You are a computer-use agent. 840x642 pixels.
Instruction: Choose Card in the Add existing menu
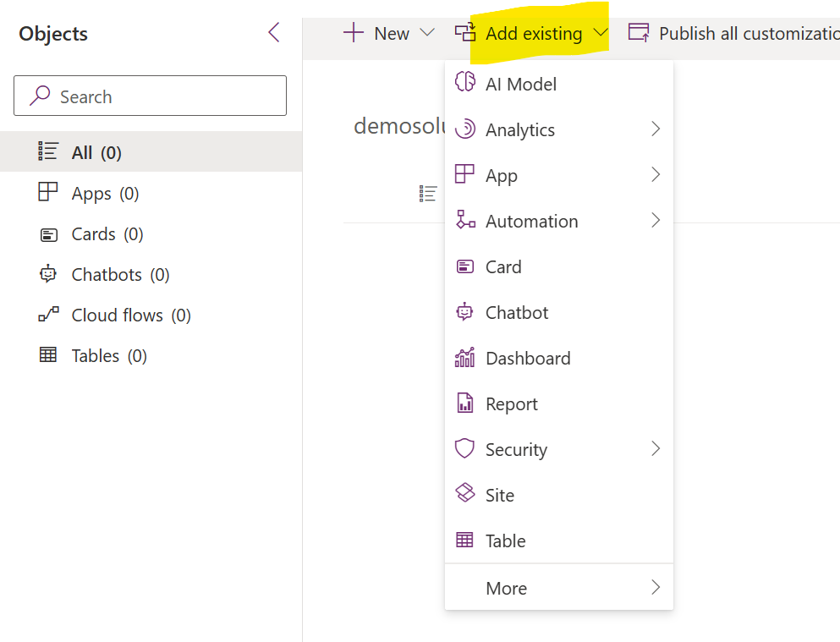point(559,266)
